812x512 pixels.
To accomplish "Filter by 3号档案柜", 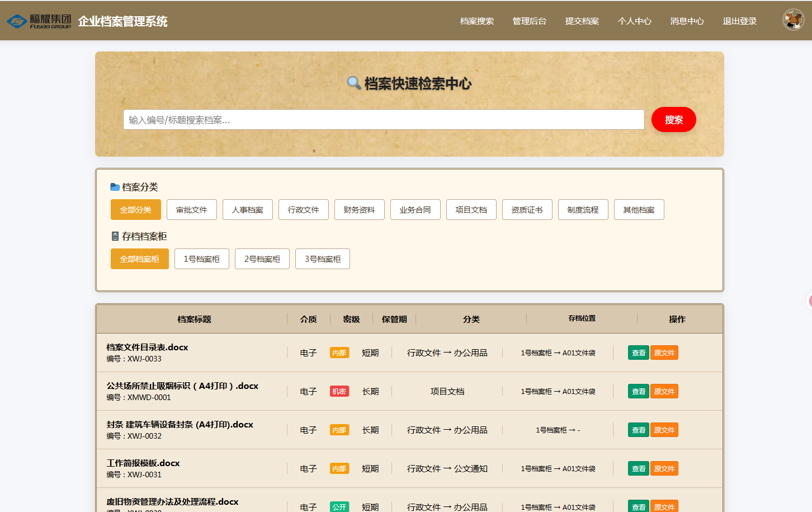I will coord(323,259).
